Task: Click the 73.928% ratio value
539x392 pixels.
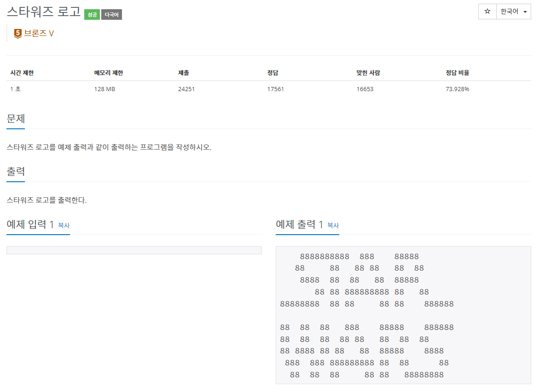Action: click(458, 89)
